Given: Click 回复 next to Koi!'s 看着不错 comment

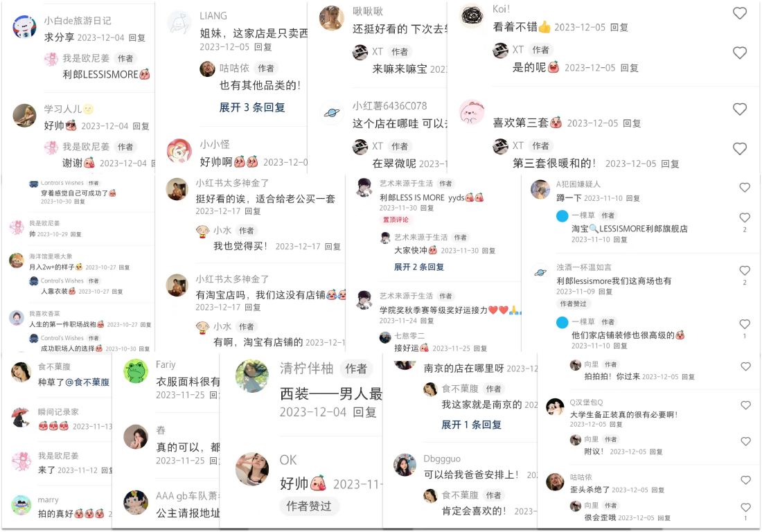Looking at the screenshot, I should (x=619, y=28).
